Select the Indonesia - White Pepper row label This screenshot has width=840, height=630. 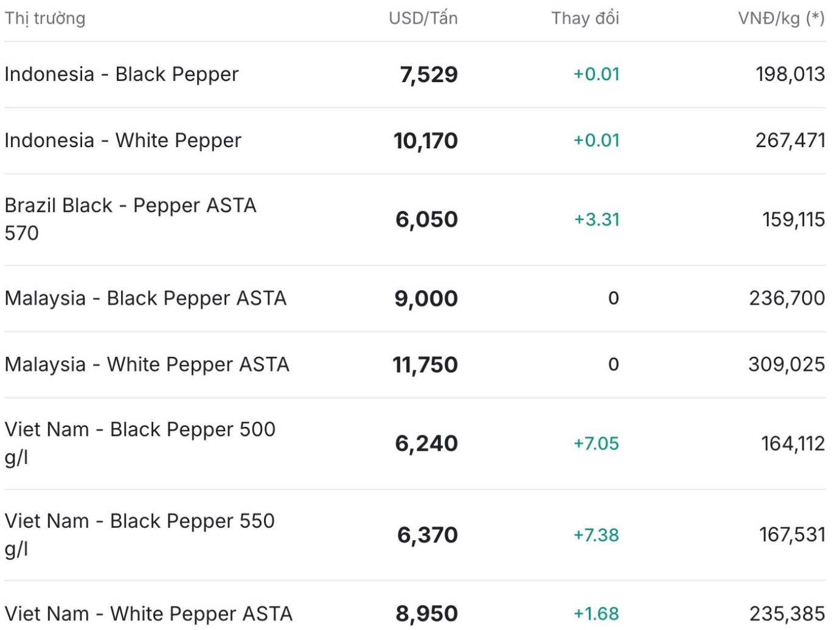point(123,140)
